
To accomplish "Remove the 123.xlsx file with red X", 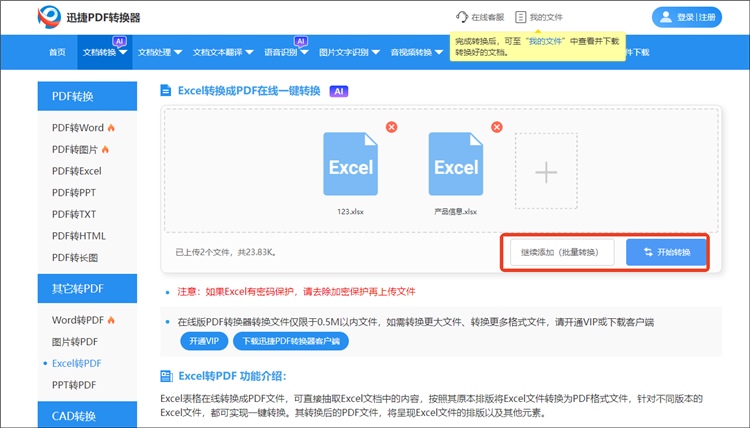I will pos(391,127).
